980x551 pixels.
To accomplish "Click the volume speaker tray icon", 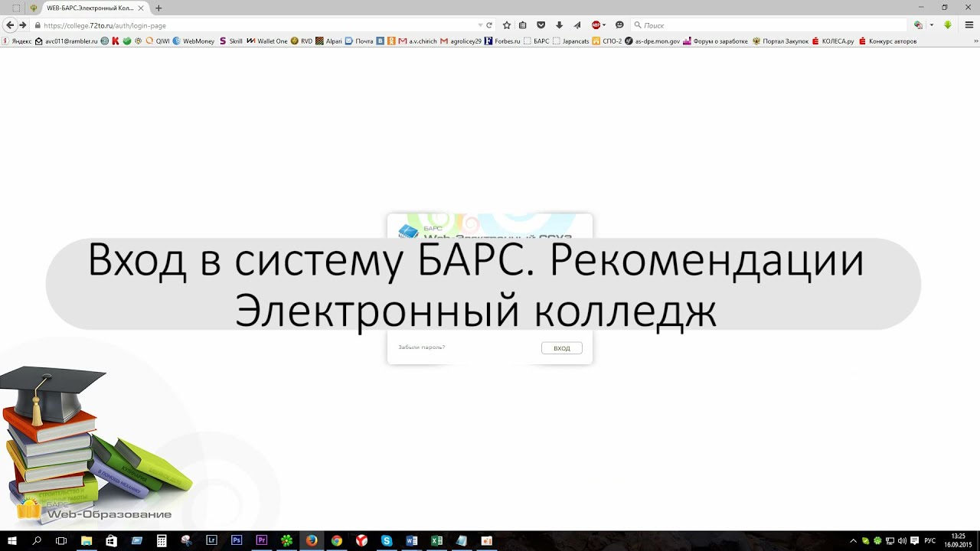I will pyautogui.click(x=902, y=540).
